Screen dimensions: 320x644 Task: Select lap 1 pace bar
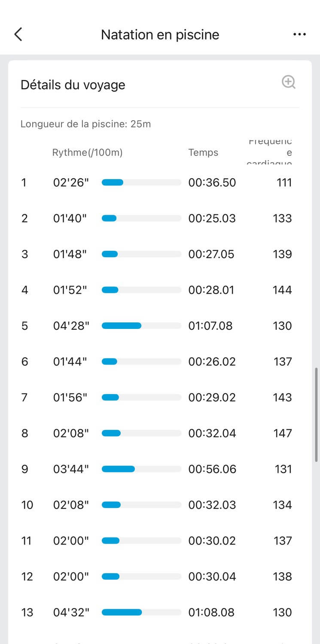click(x=141, y=182)
